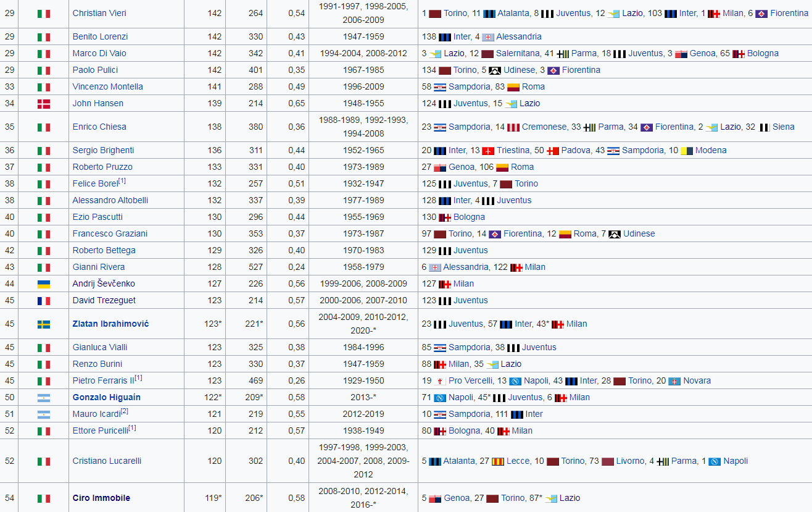The height and width of the screenshot is (512, 812).
Task: Click the seasons text "1948-1955"
Action: (363, 104)
